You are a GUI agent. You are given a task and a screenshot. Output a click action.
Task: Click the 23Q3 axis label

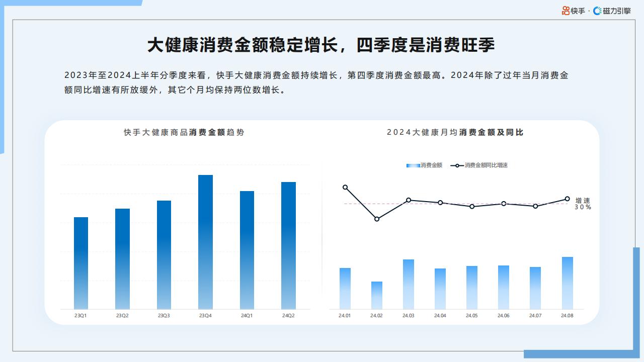pos(164,316)
